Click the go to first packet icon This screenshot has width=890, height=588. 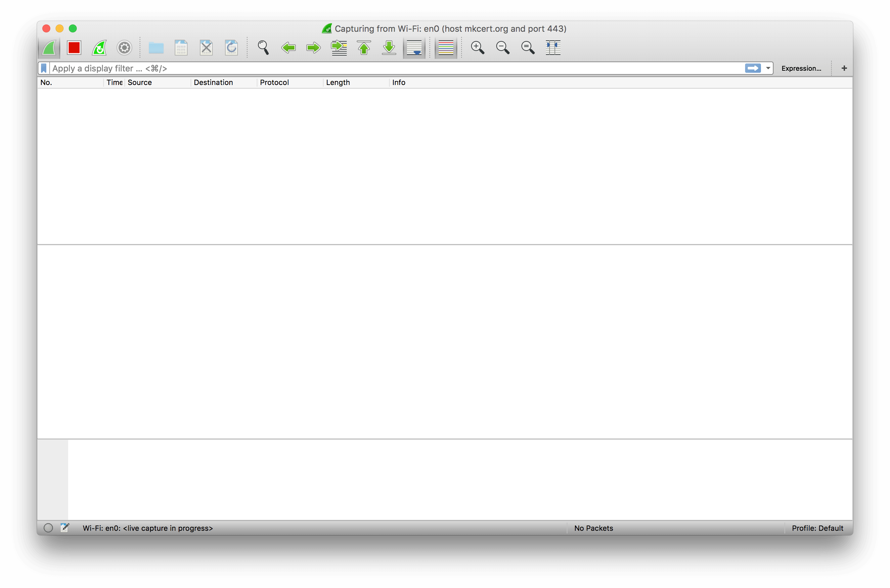point(366,47)
